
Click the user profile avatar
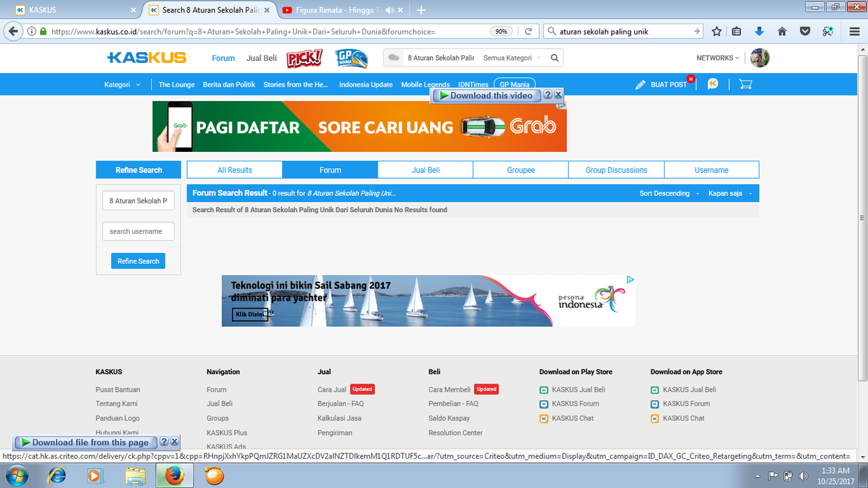[x=759, y=58]
